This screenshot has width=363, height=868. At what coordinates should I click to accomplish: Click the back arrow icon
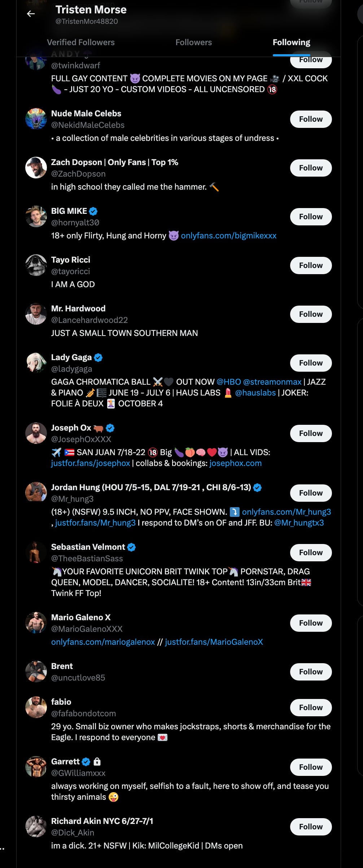[x=31, y=14]
